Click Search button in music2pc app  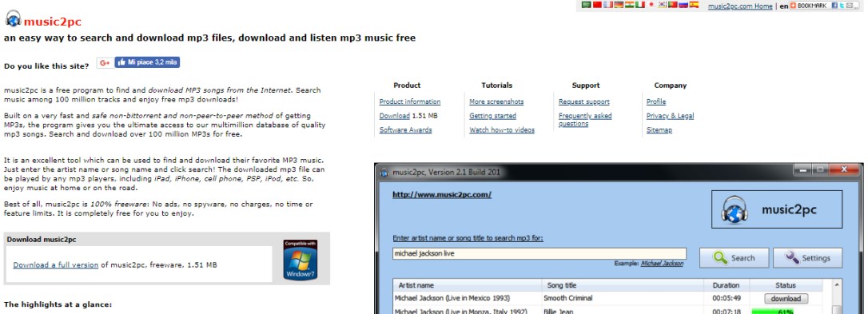[x=734, y=257]
